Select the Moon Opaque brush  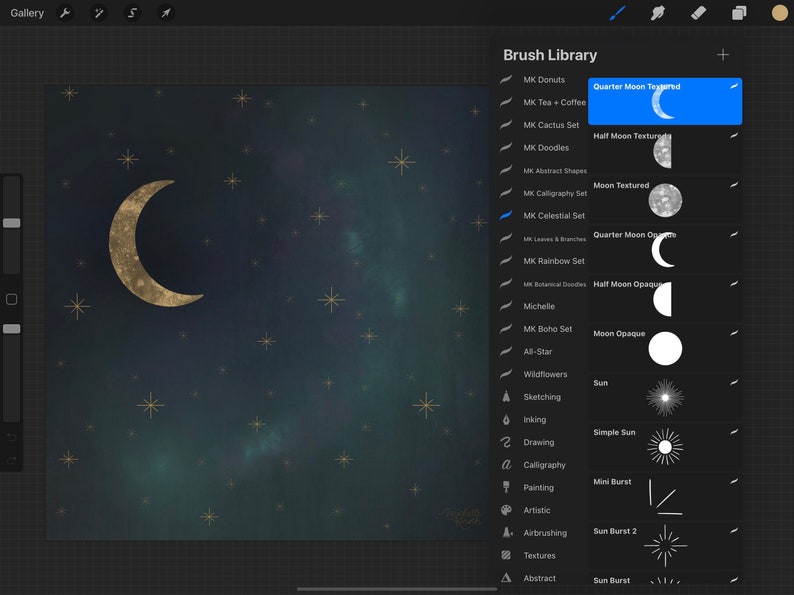point(665,348)
